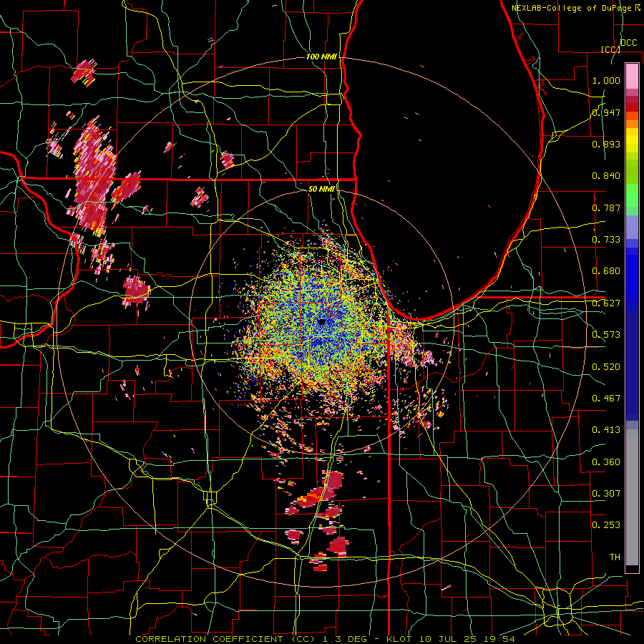Click the "100 NMI" range ring label
The height and width of the screenshot is (644, 644).
click(x=321, y=57)
